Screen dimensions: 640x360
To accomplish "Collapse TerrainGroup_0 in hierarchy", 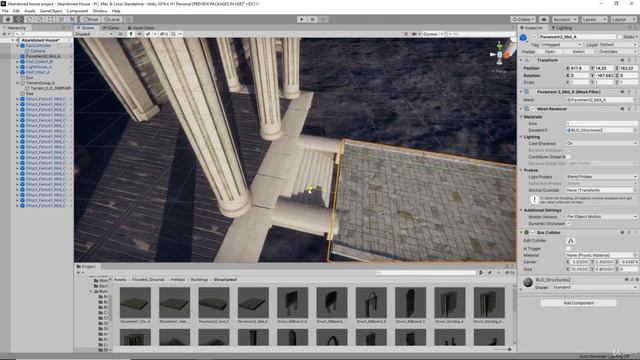I will (18, 83).
